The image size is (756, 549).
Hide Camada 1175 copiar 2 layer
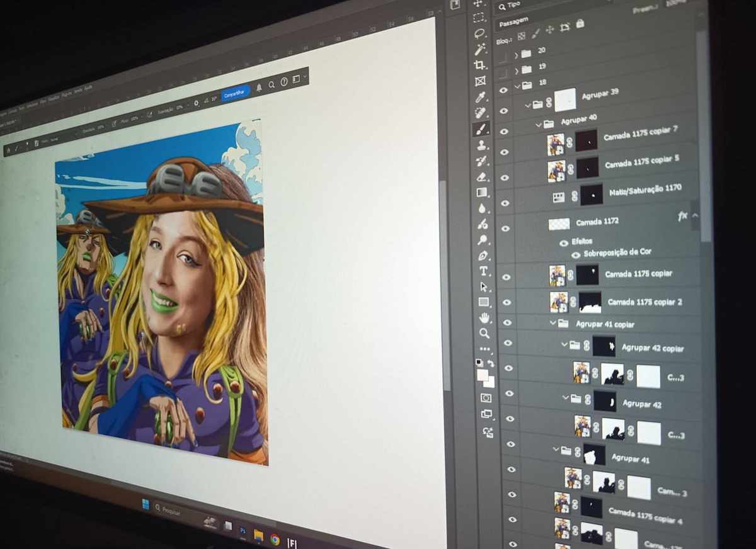pos(507,303)
